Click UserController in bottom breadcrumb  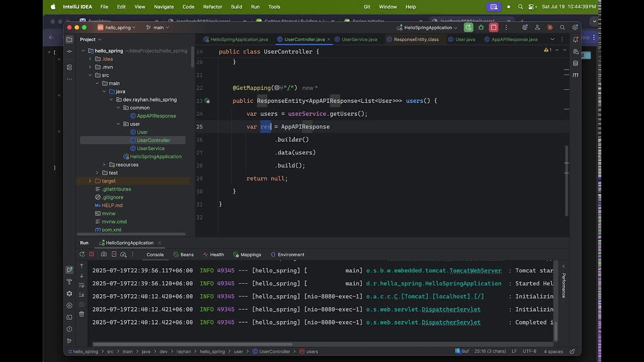point(272,351)
